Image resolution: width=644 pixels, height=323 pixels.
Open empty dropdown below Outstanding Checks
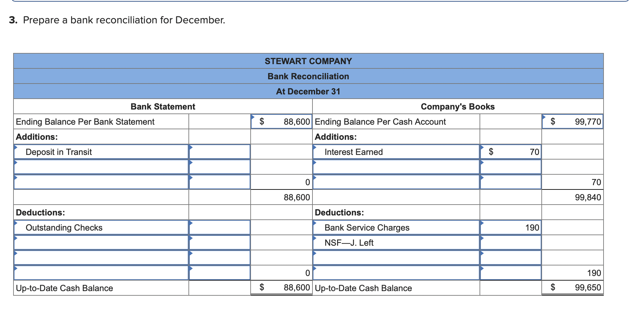click(x=101, y=243)
